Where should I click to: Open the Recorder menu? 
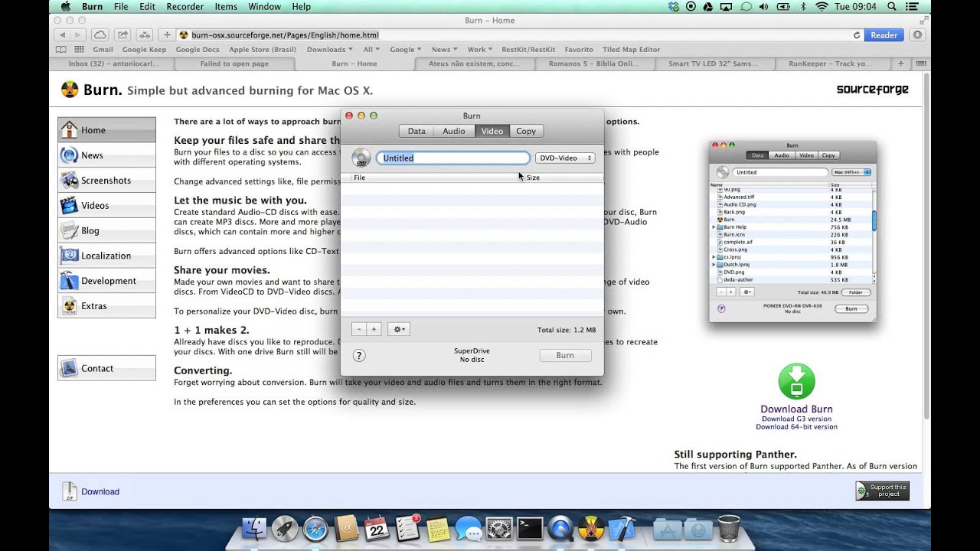[x=185, y=7]
